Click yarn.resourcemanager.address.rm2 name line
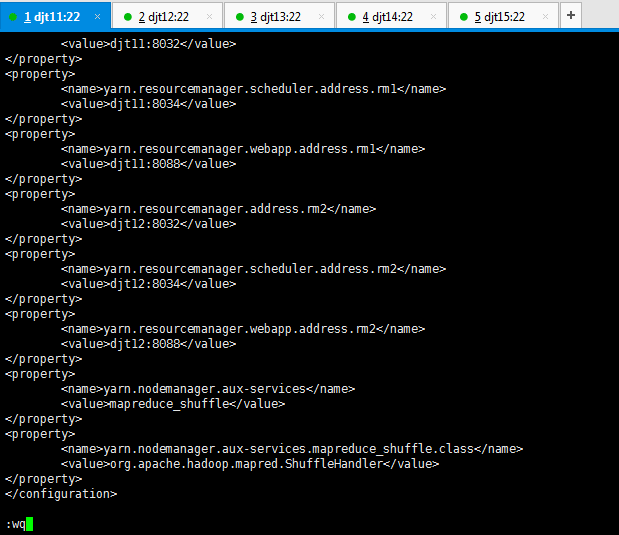The height and width of the screenshot is (535, 619). pos(218,209)
